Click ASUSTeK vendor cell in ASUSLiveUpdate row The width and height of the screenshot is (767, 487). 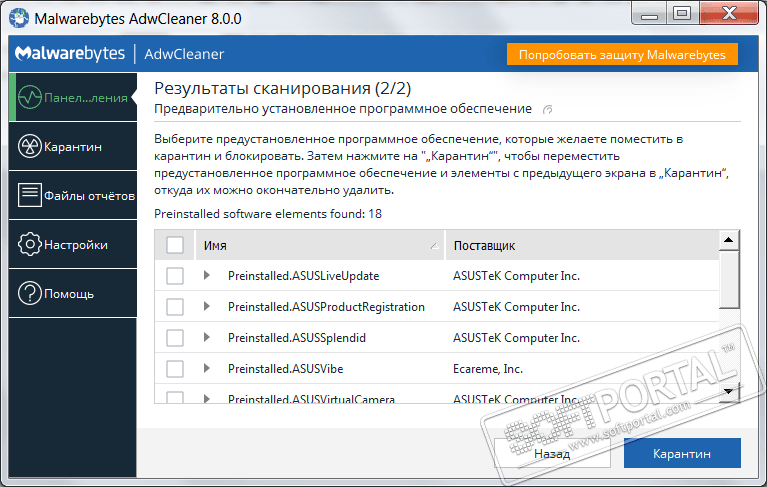516,276
